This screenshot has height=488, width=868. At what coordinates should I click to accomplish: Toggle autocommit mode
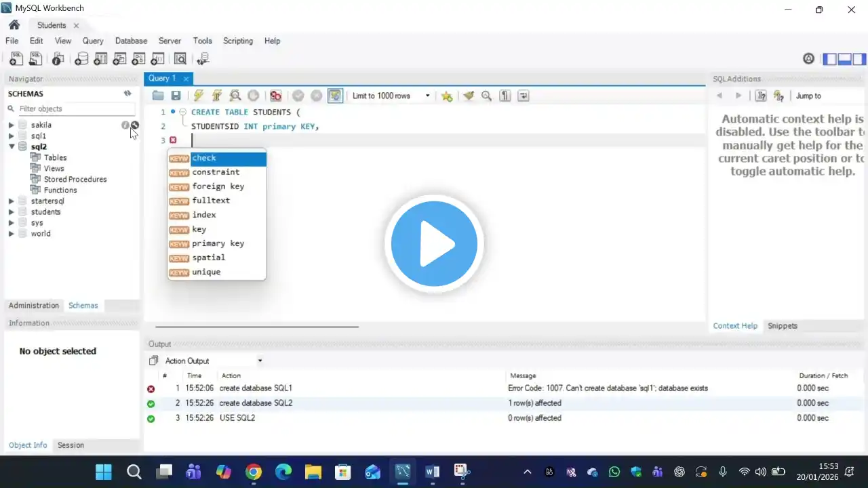pyautogui.click(x=335, y=96)
